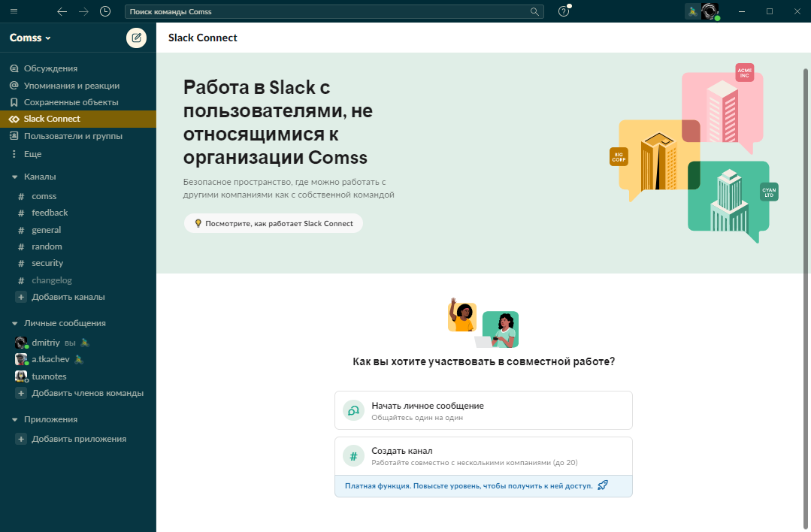Click plus icon beside Добавить членов команды
The image size is (811, 532).
(x=21, y=393)
